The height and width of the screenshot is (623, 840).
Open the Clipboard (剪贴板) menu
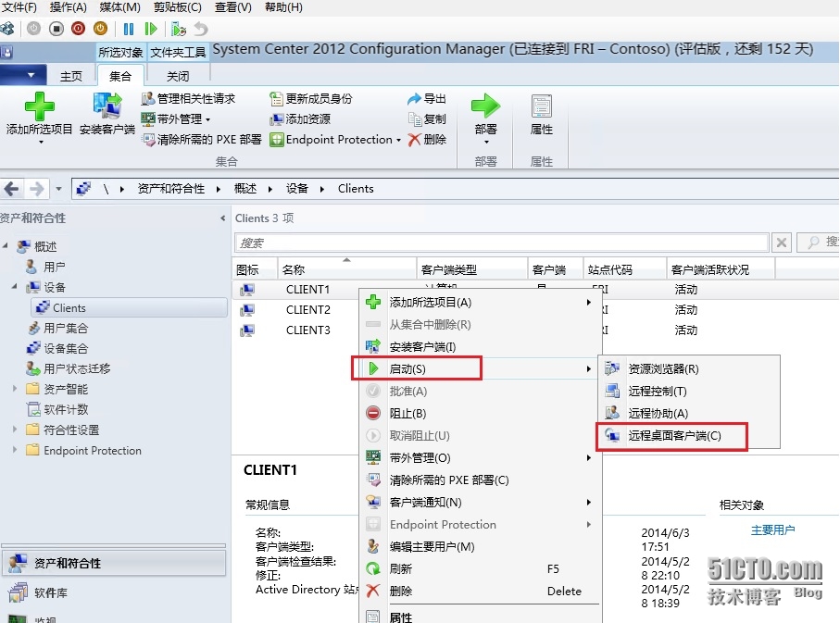coord(177,7)
